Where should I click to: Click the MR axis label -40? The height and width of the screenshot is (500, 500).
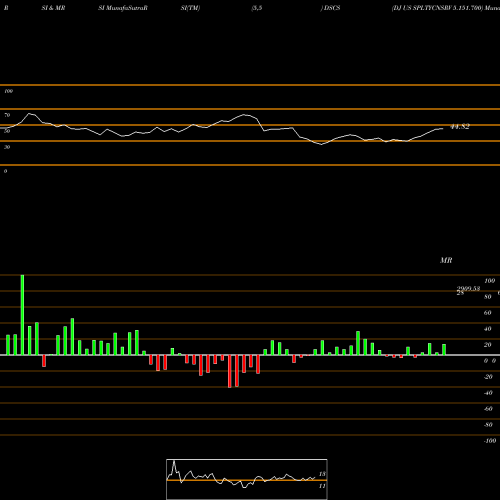[488, 393]
